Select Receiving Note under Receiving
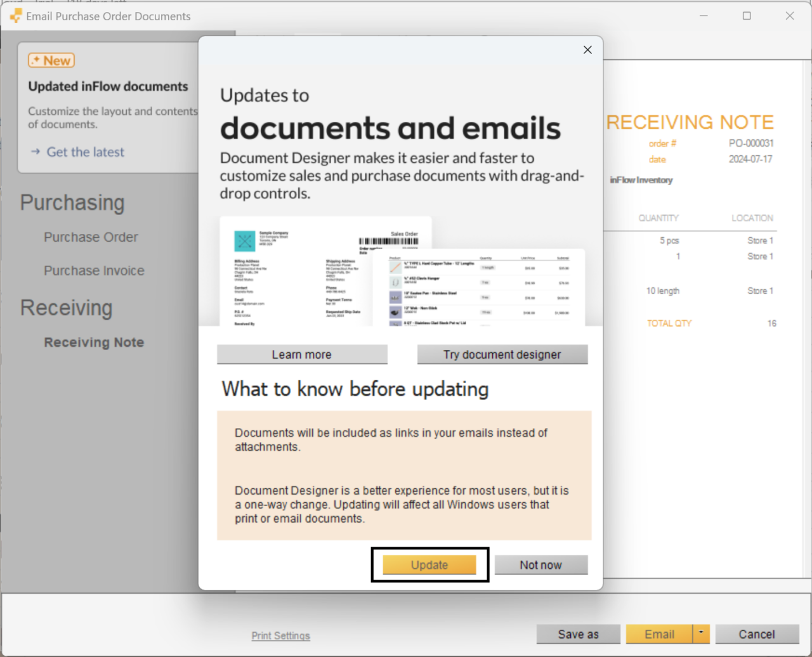 point(93,342)
